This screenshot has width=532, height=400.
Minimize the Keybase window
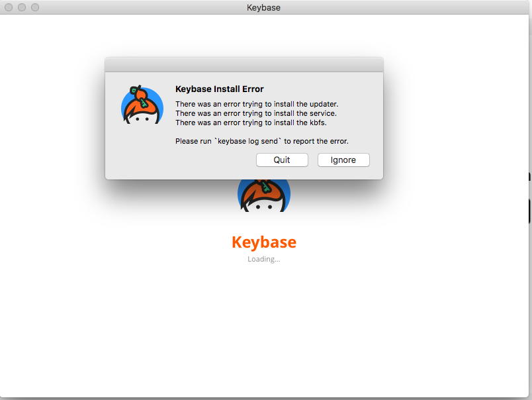(x=22, y=7)
